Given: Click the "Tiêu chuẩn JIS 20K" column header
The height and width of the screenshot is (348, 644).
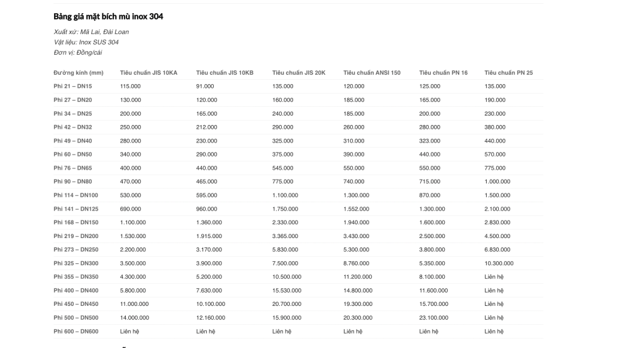Looking at the screenshot, I should 299,73.
